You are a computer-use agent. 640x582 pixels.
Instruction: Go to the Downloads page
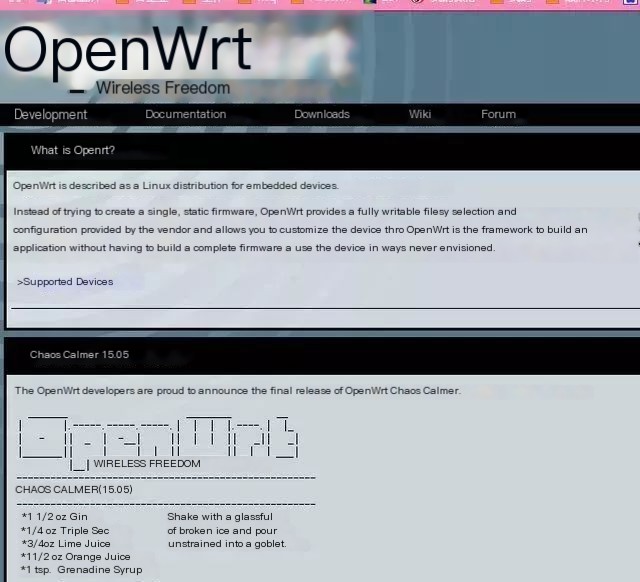pyautogui.click(x=322, y=114)
